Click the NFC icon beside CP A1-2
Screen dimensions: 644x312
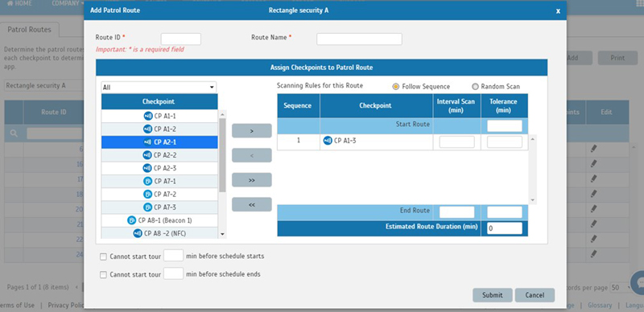click(148, 129)
